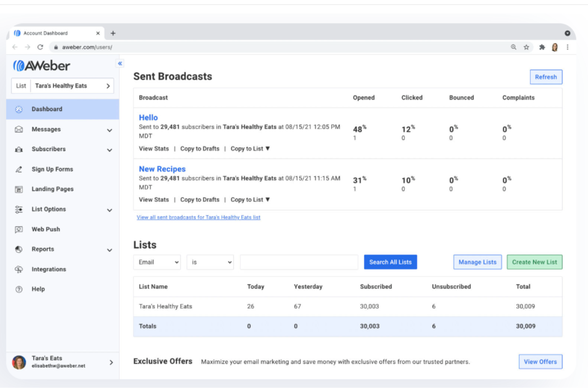Image resolution: width=588 pixels, height=392 pixels.
Task: Click the address bar lock icon
Action: coord(56,47)
